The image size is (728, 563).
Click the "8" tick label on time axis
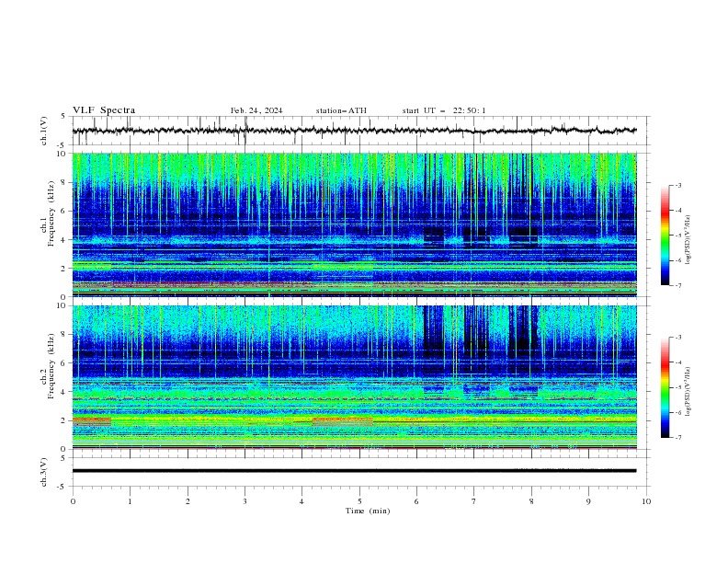[x=531, y=501]
